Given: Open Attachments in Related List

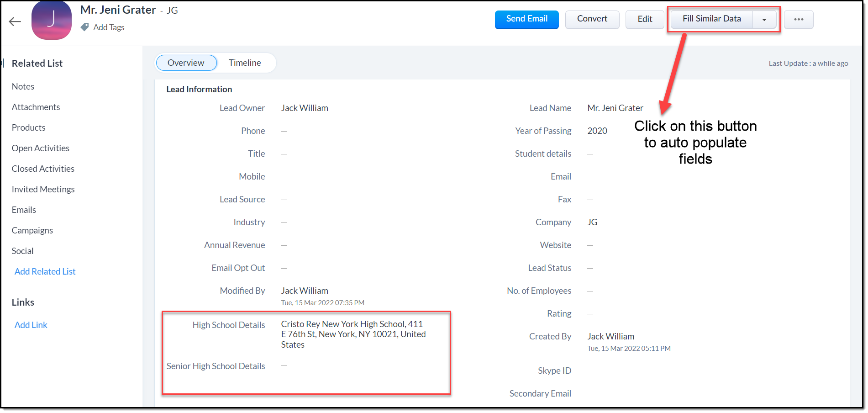Looking at the screenshot, I should (36, 107).
